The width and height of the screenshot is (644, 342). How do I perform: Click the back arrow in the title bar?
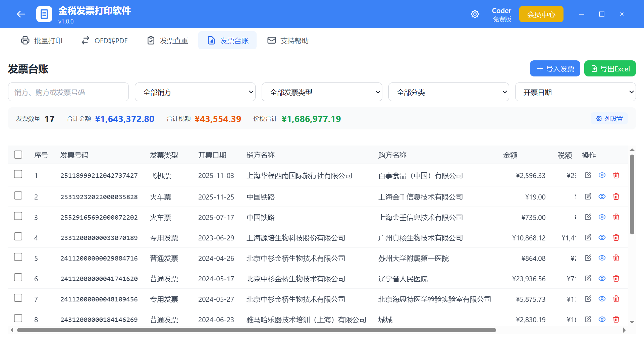click(x=21, y=14)
